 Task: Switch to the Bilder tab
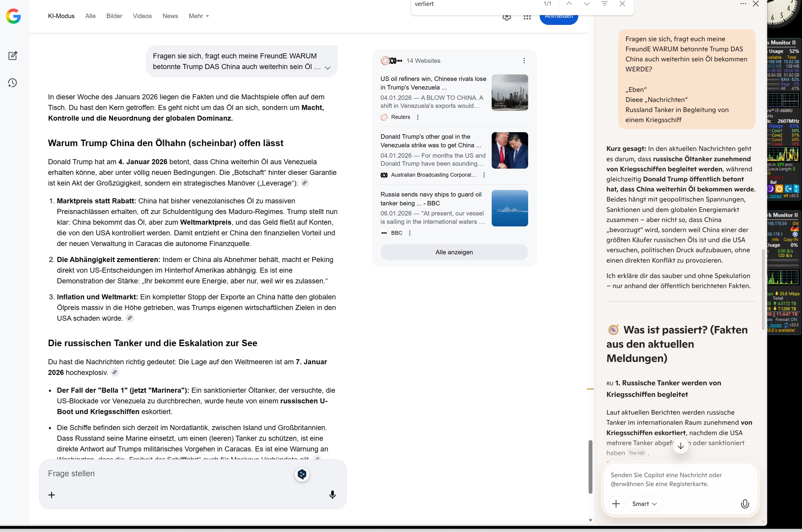[x=114, y=16]
